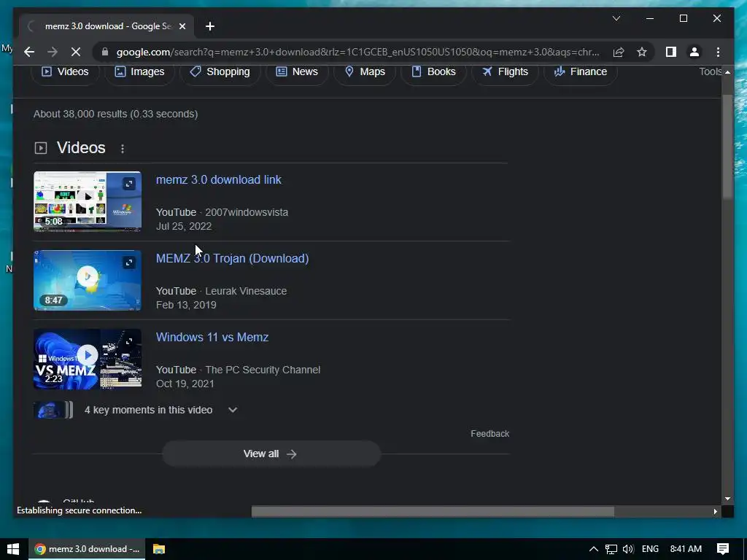Open Videos section three-dot options
This screenshot has width=747, height=560.
coord(123,149)
